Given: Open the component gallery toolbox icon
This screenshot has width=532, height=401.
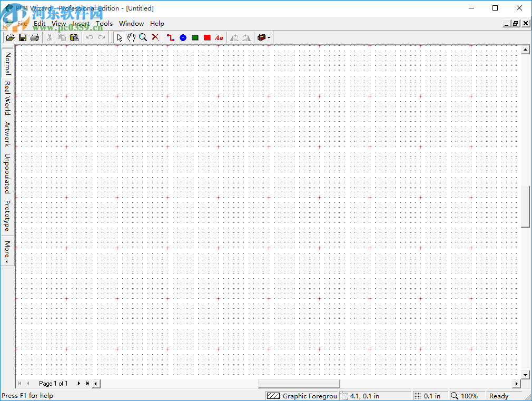Looking at the screenshot, I should pyautogui.click(x=261, y=37).
